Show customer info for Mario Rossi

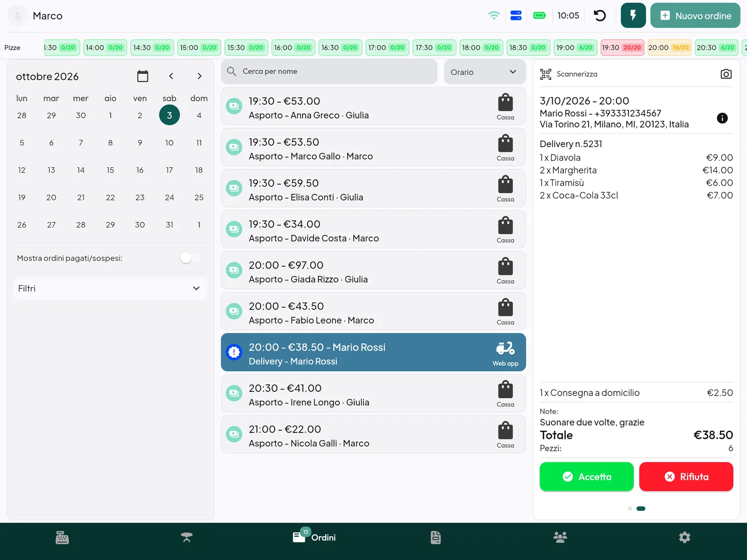[722, 118]
